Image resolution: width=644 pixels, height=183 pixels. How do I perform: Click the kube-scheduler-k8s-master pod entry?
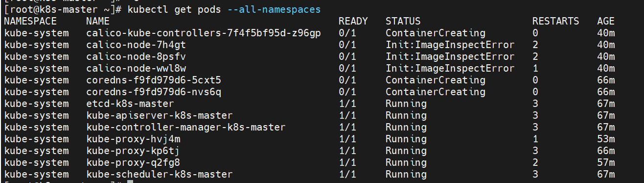pyautogui.click(x=160, y=174)
